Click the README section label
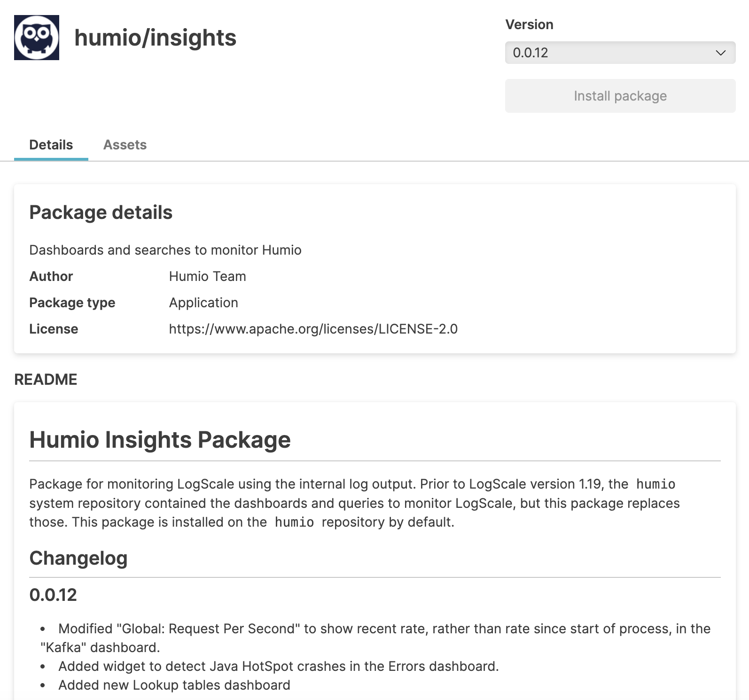 [46, 380]
